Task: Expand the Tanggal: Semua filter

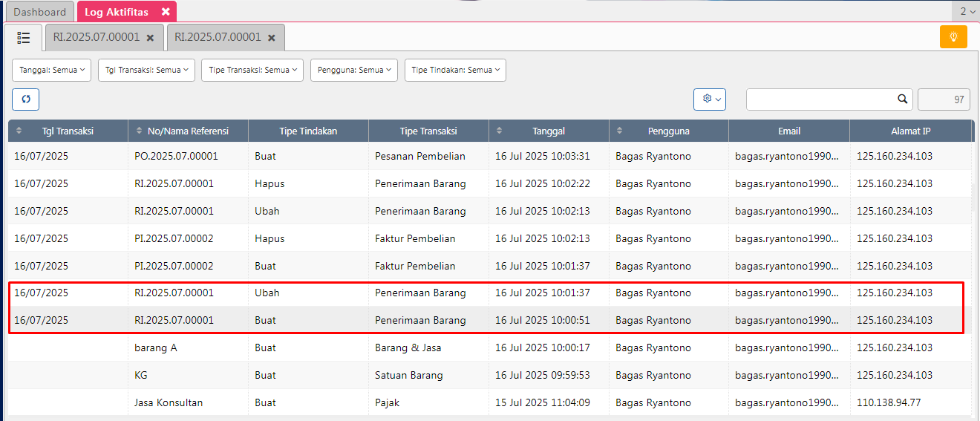Action: 51,70
